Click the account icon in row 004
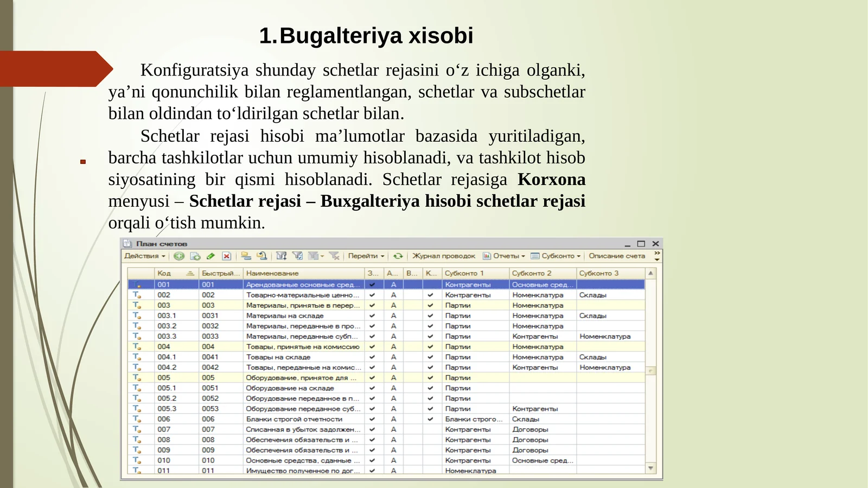The height and width of the screenshot is (488, 868). 137,346
